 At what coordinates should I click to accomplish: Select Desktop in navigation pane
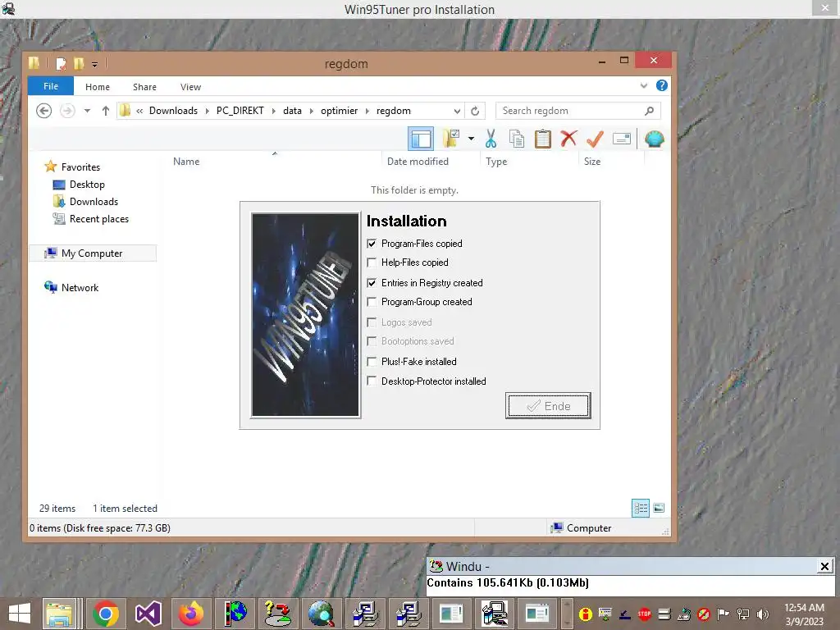click(x=87, y=185)
